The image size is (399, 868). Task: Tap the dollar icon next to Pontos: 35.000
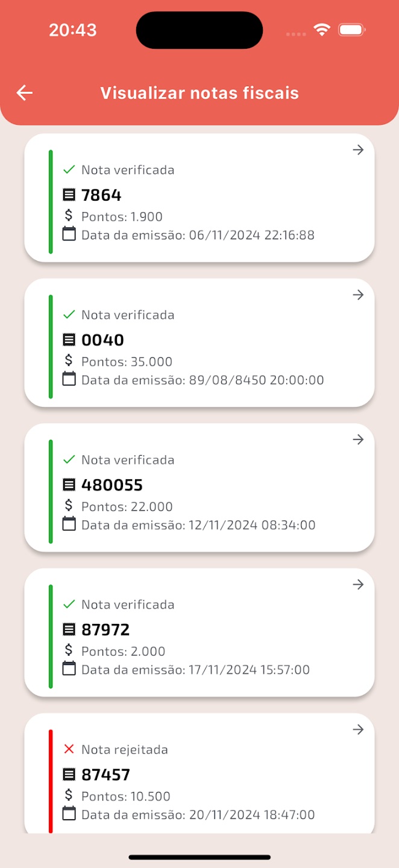(69, 360)
